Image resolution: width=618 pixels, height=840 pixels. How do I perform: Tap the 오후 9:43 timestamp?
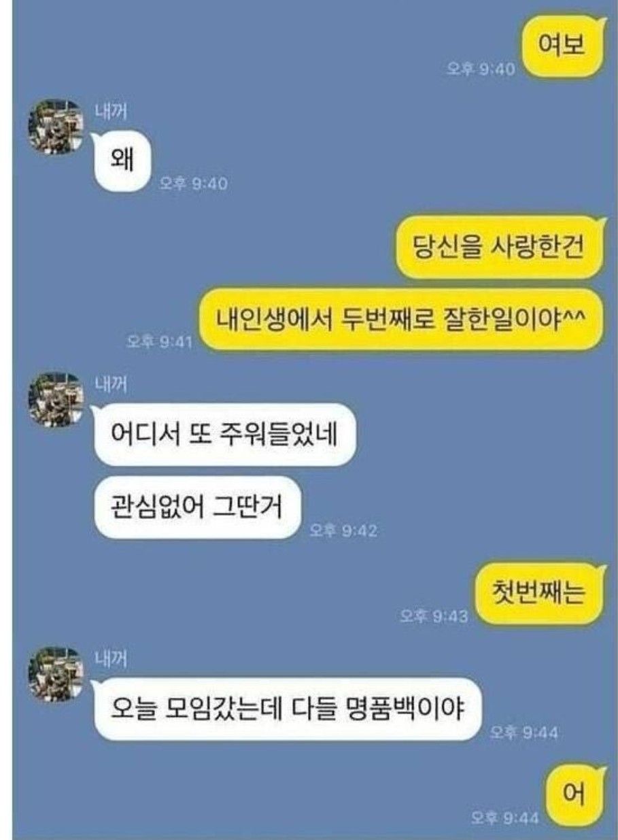pos(435,616)
